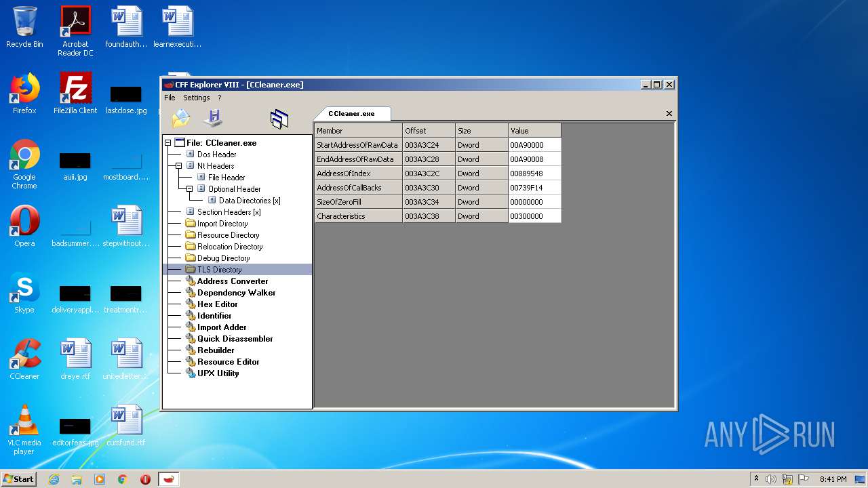The height and width of the screenshot is (488, 868).
Task: Click the Action Center flag tray icon
Action: click(x=804, y=479)
